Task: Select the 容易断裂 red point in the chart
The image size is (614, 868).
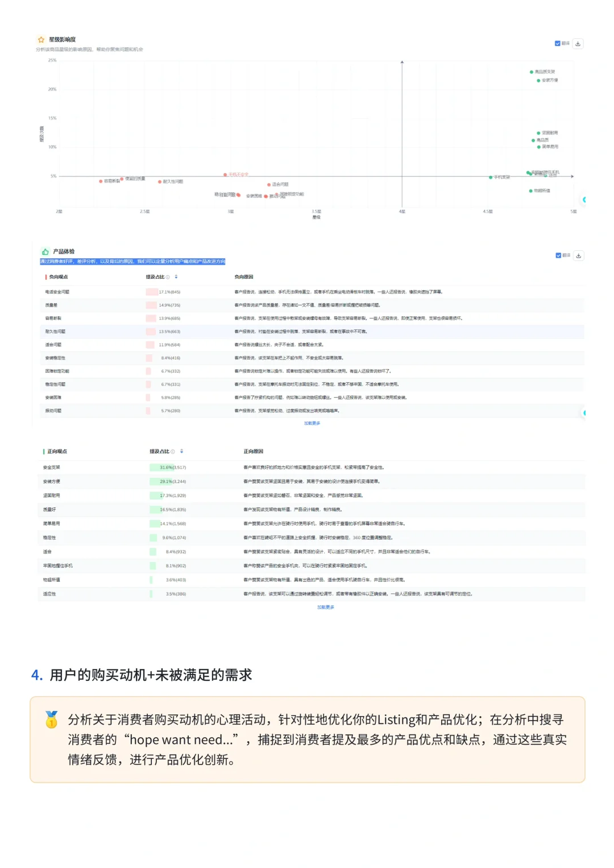Action: tap(101, 181)
